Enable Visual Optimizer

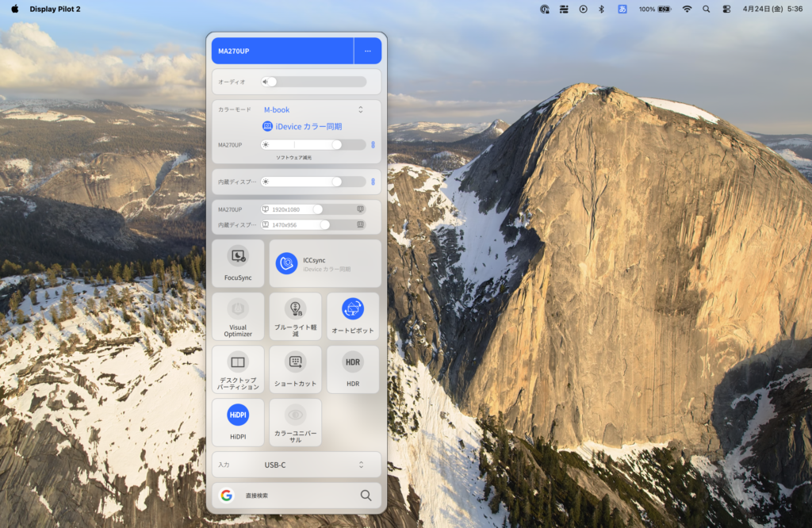coord(238,316)
